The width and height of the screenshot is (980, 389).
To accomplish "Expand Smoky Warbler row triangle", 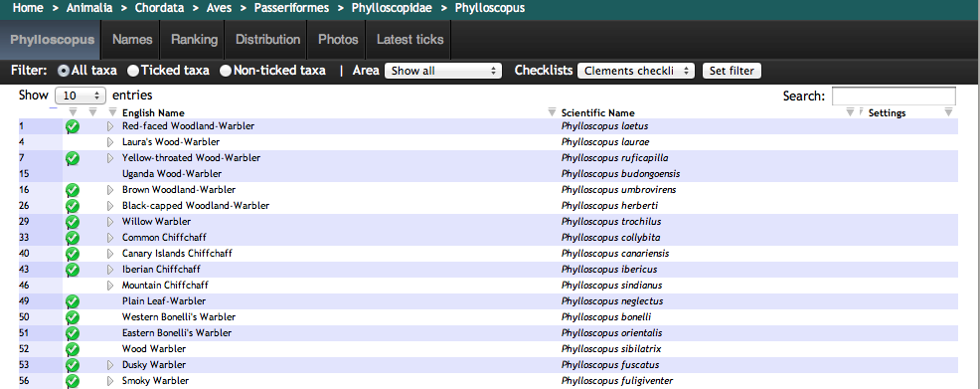I will tap(110, 381).
